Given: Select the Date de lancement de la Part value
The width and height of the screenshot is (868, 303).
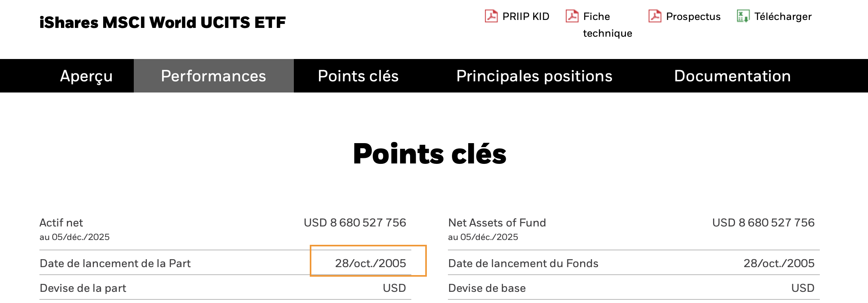Looking at the screenshot, I should pos(370,263).
